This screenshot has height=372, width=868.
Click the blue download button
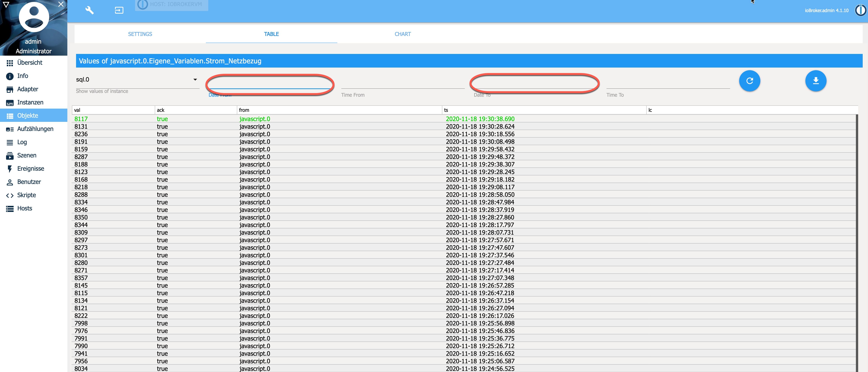(815, 81)
